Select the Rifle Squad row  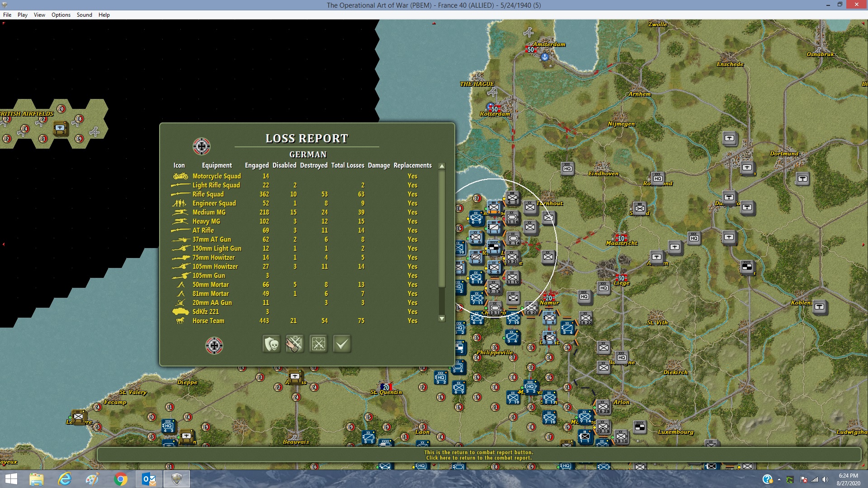pyautogui.click(x=208, y=194)
